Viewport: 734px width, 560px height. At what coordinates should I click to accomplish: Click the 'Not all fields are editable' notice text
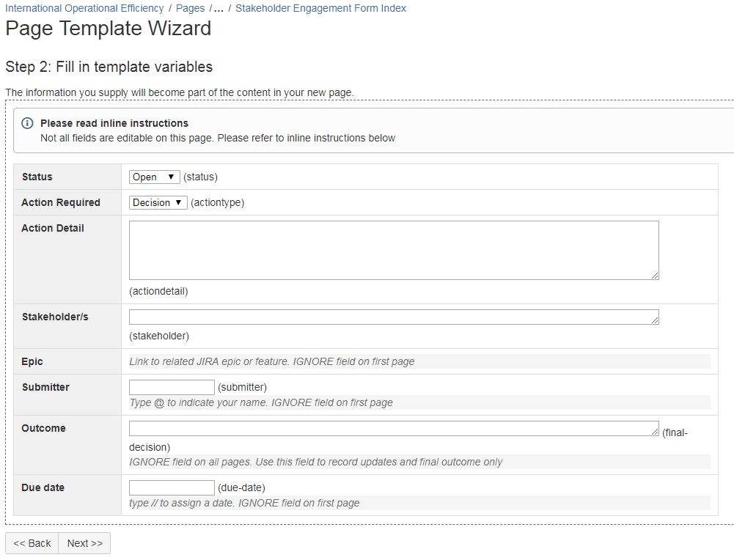coord(218,138)
